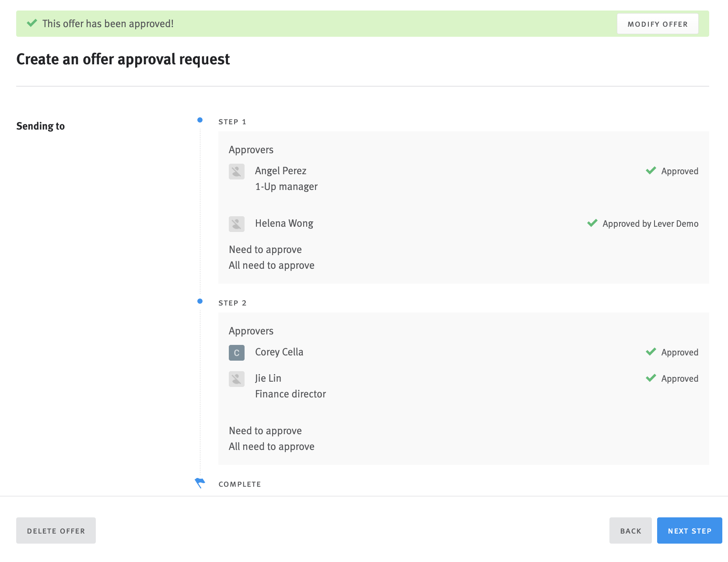Click the Step 2 section label

tap(232, 302)
